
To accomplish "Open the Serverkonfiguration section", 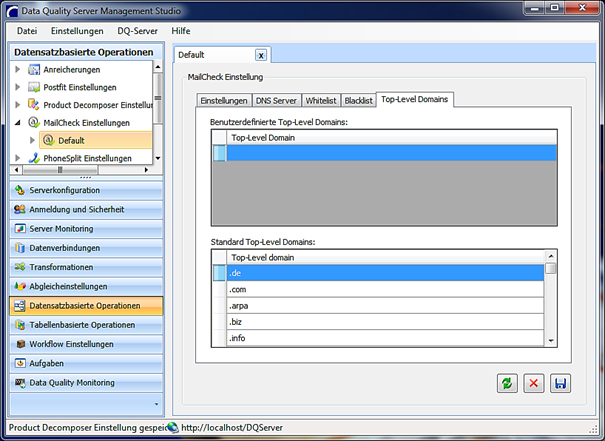I will pos(86,190).
